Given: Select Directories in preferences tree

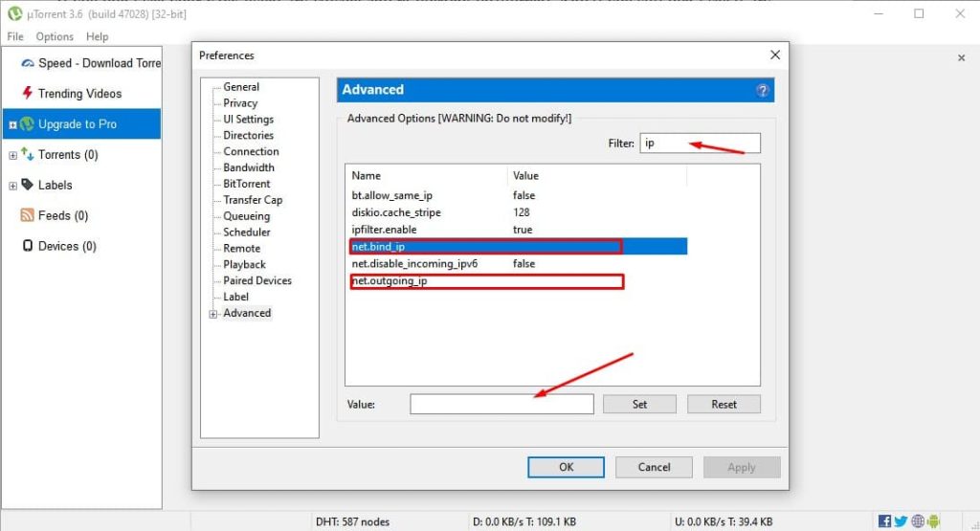Looking at the screenshot, I should (248, 135).
